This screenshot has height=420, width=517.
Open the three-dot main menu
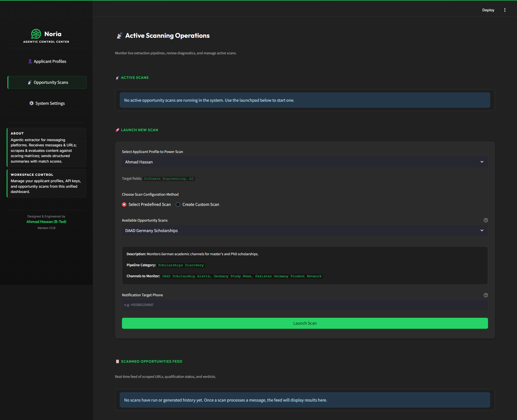pos(505,10)
